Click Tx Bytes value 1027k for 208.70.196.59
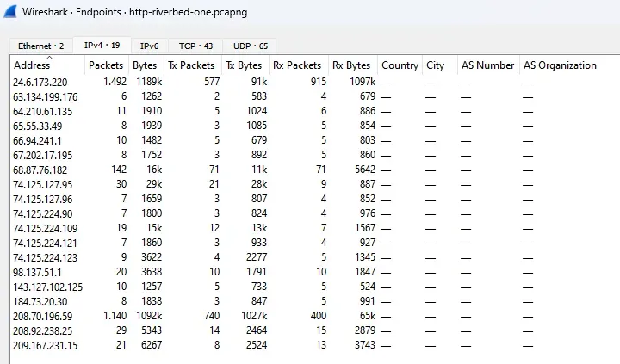The height and width of the screenshot is (364, 620). [x=254, y=316]
